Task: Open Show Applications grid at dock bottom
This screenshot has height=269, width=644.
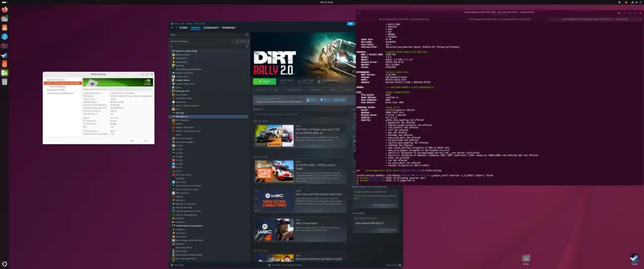Action: pos(4,264)
